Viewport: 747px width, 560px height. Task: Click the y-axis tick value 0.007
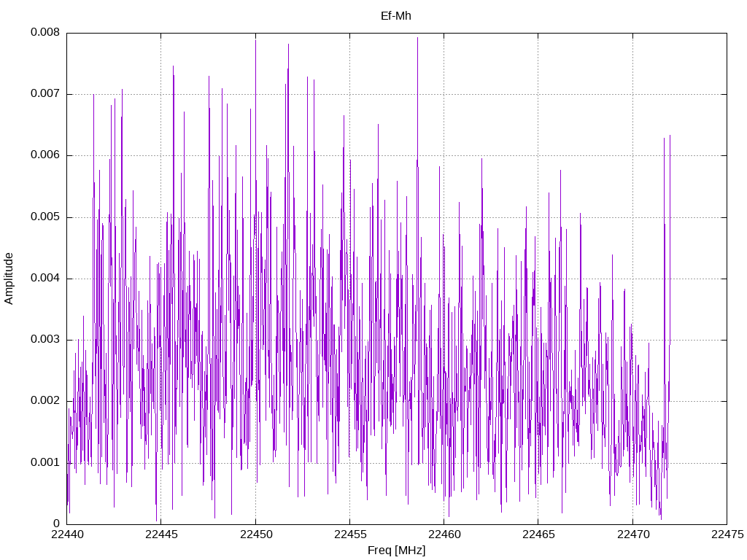45,94
